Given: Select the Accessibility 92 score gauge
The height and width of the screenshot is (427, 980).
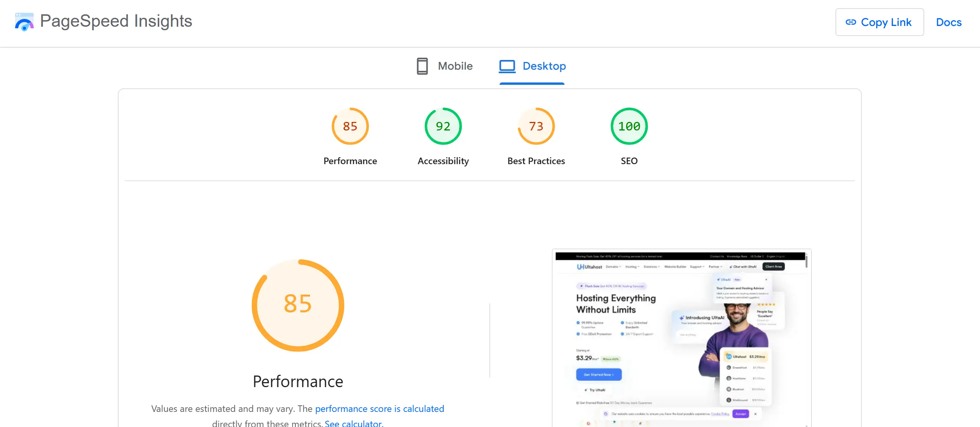Looking at the screenshot, I should coord(443,126).
